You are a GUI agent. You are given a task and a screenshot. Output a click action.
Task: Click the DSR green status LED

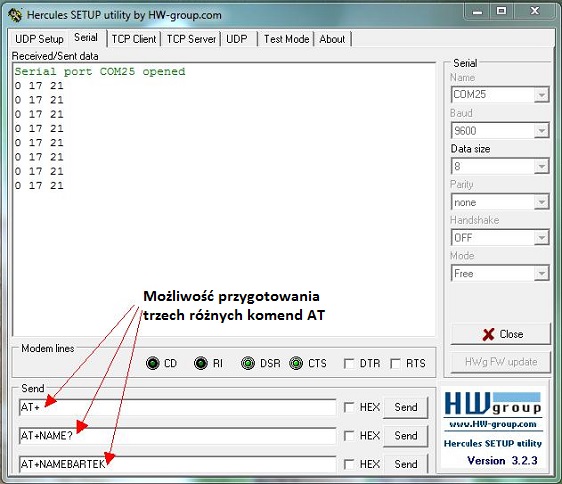coord(248,363)
